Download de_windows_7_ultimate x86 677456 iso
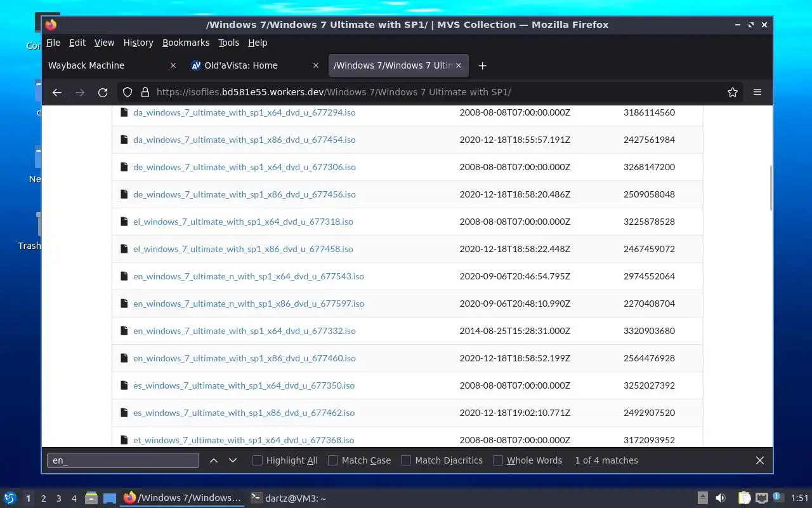 [244, 194]
